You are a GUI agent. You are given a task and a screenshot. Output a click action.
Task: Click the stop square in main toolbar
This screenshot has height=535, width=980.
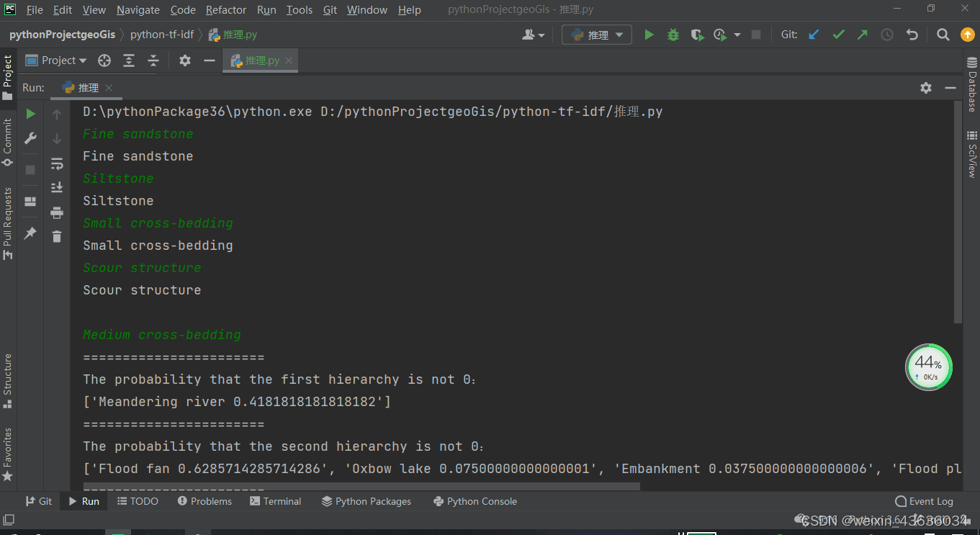click(x=756, y=35)
